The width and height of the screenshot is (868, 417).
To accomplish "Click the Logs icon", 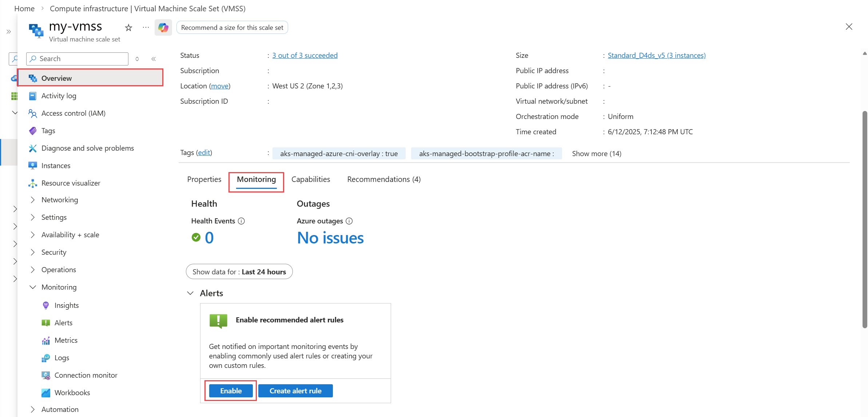I will click(x=46, y=358).
